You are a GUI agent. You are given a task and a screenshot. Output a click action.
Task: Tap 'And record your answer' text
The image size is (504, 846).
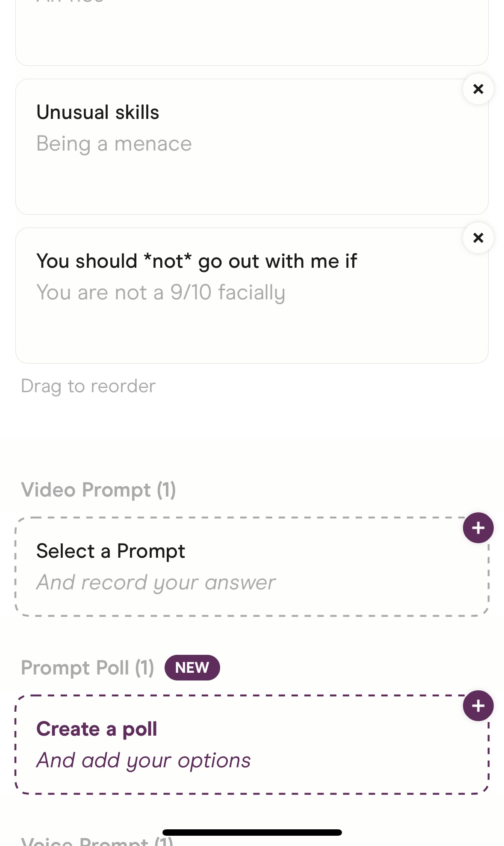(x=156, y=583)
